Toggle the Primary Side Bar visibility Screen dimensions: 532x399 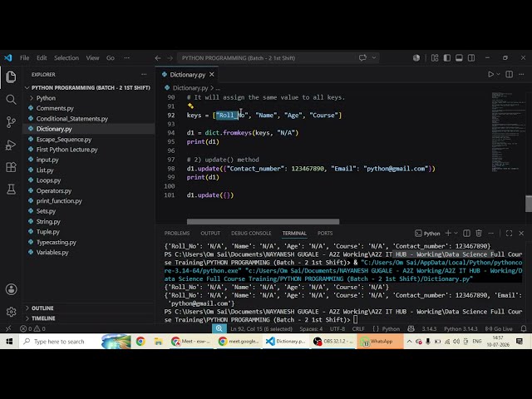click(447, 58)
